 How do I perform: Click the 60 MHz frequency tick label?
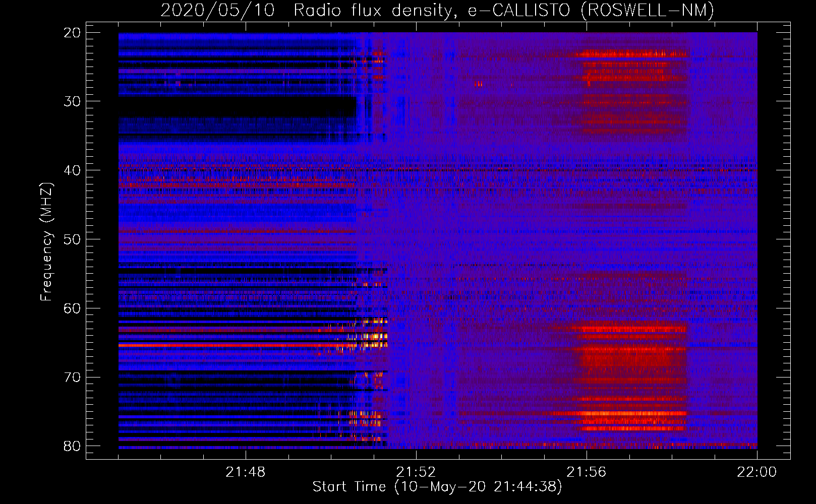click(73, 308)
